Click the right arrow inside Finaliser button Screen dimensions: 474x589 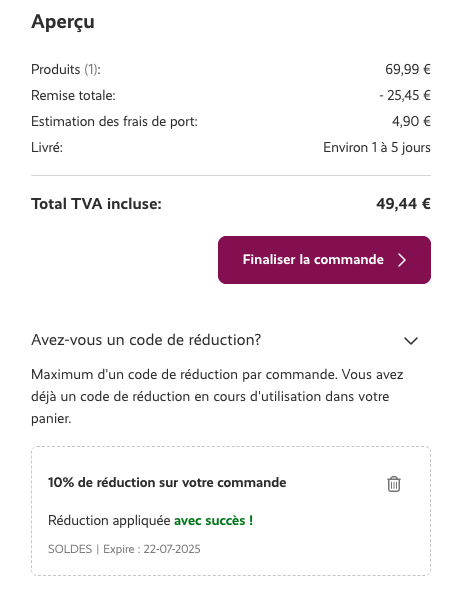pyautogui.click(x=402, y=260)
